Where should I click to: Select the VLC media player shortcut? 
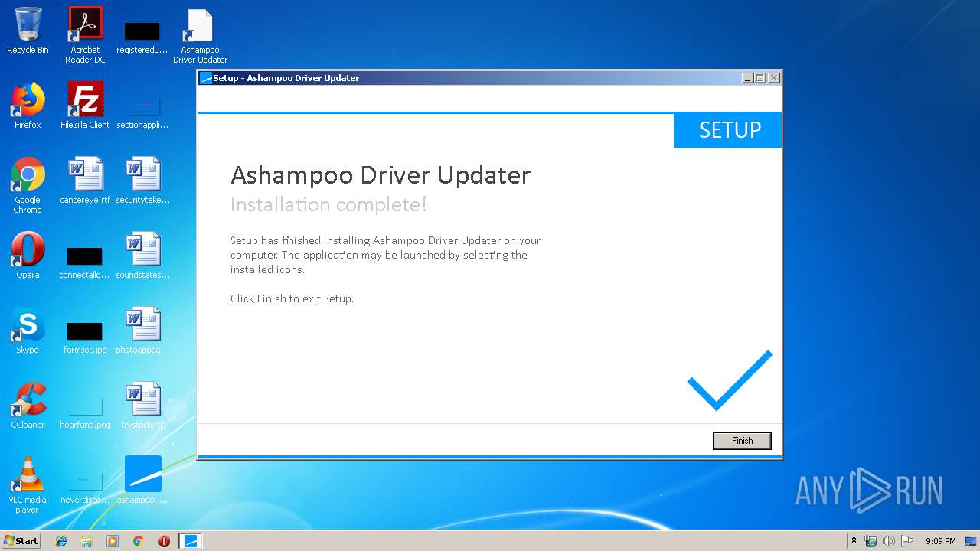point(28,486)
